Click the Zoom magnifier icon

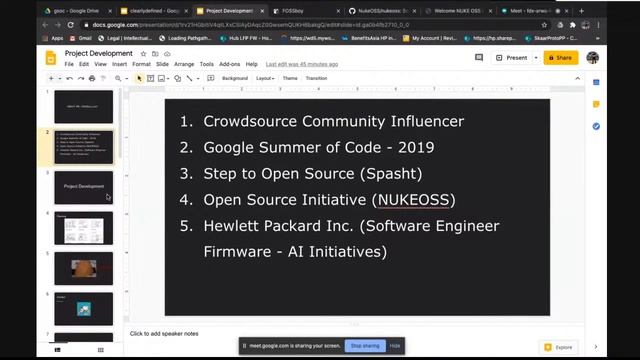coord(118,78)
